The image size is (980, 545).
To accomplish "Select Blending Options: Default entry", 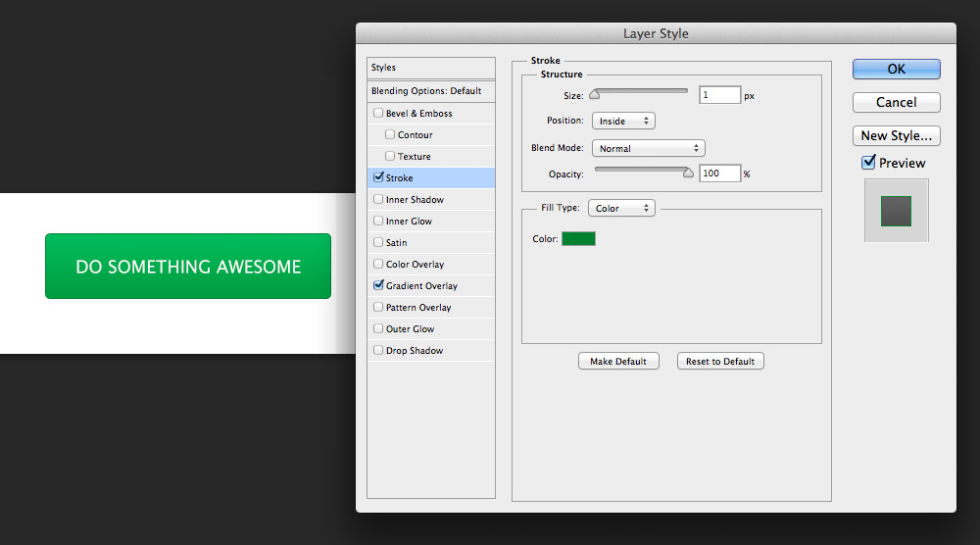I will click(426, 91).
